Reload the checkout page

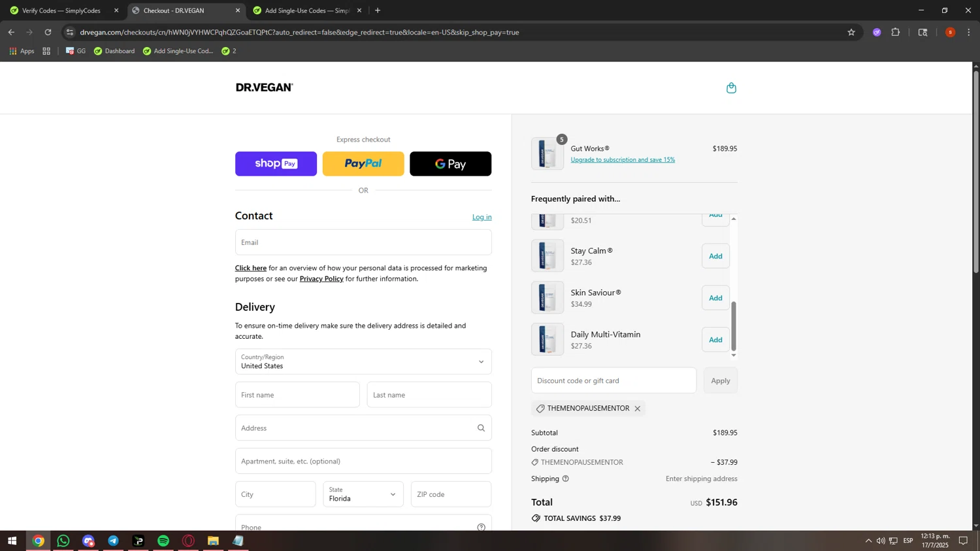(48, 32)
